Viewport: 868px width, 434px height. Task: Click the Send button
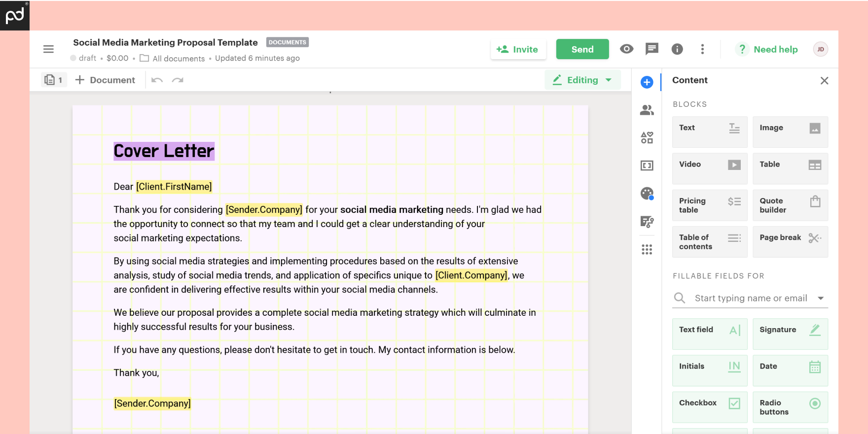[x=582, y=49]
